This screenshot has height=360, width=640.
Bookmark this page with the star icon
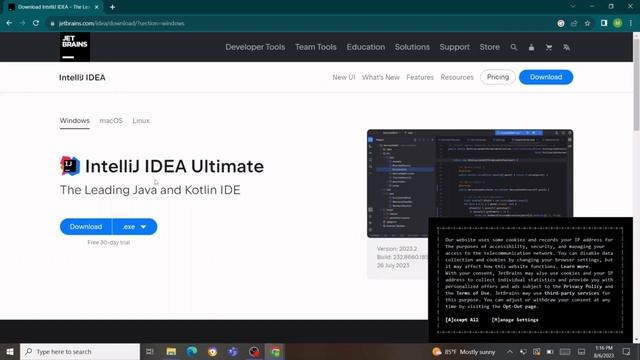click(x=587, y=23)
